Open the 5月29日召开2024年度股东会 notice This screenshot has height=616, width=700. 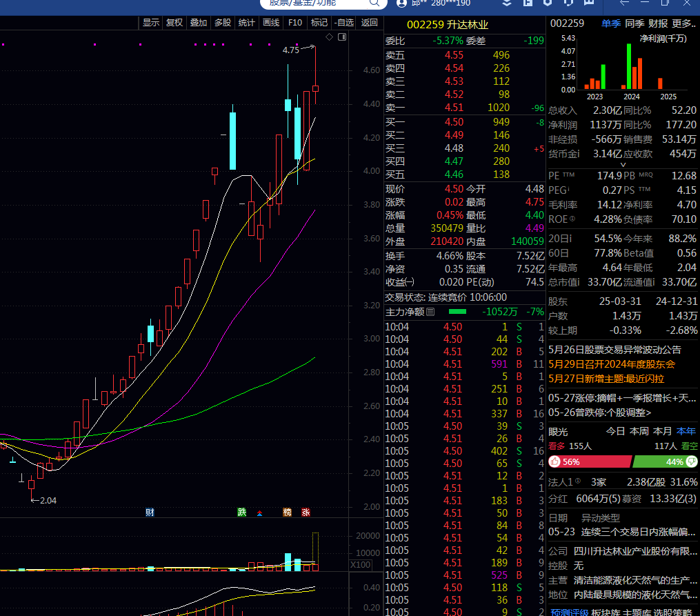[612, 364]
